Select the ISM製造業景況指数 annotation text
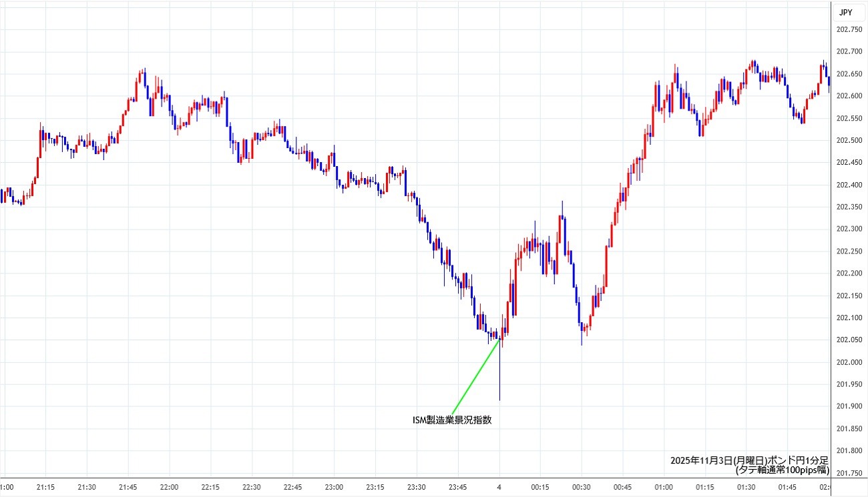This screenshot has width=868, height=497. pyautogui.click(x=452, y=420)
